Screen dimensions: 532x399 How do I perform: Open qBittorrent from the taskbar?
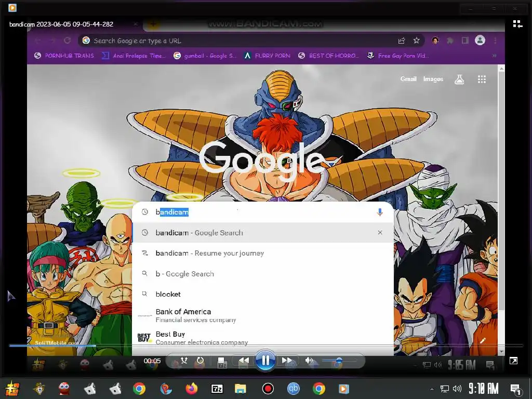(x=294, y=389)
